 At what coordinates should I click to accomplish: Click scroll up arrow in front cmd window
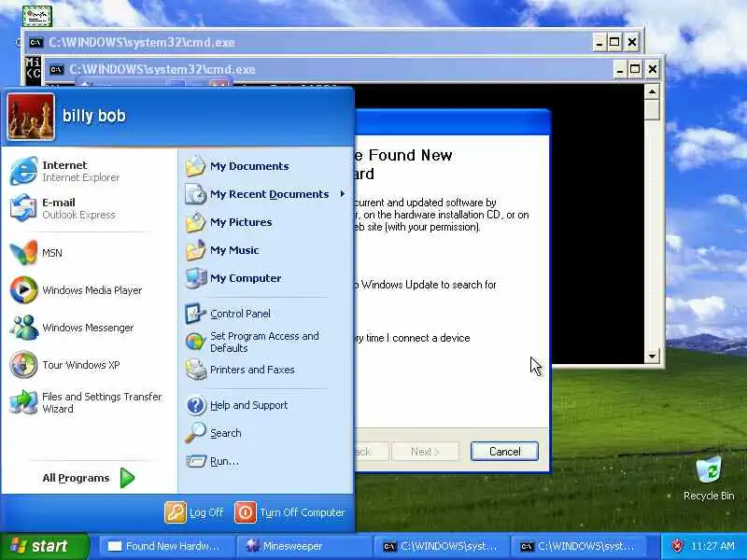(x=652, y=91)
